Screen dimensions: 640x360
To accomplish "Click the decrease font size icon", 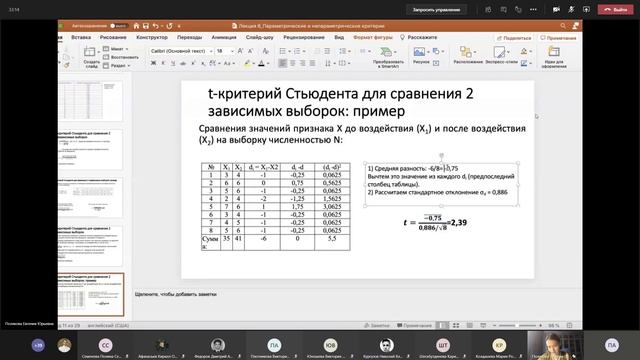I will tap(251, 51).
